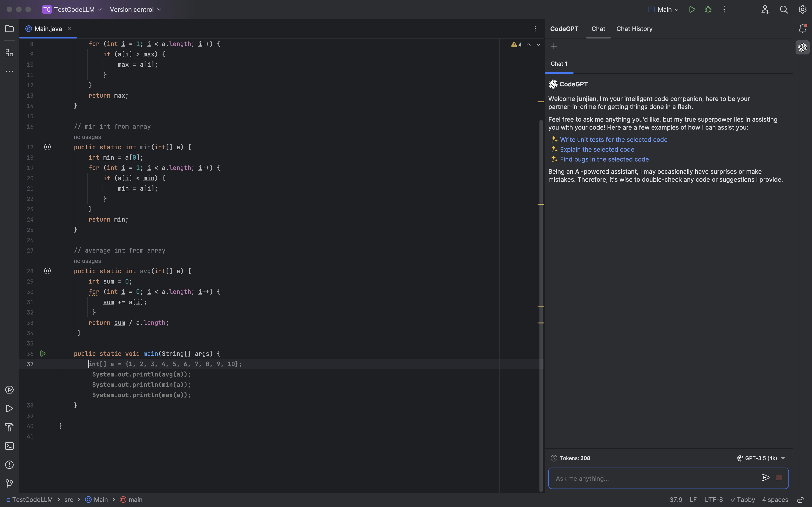The image size is (812, 507).
Task: Click the red stop generation button
Action: point(778,477)
